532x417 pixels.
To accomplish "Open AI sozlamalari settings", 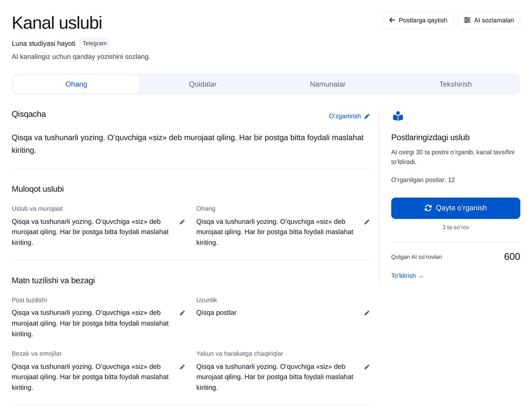I will point(488,20).
